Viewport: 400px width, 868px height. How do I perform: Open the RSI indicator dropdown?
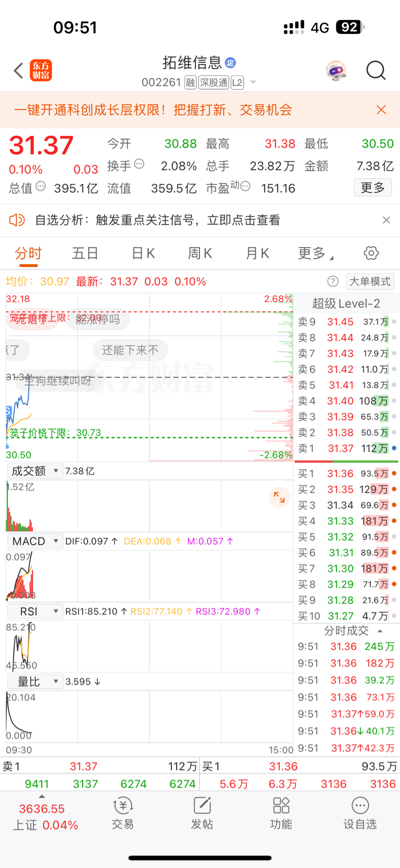pyautogui.click(x=35, y=612)
